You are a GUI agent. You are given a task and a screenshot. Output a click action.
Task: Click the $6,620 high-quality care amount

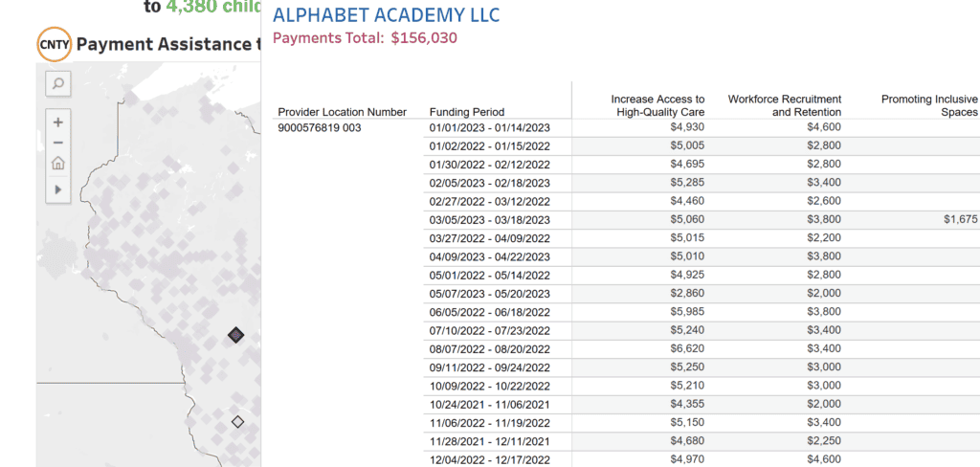(687, 349)
